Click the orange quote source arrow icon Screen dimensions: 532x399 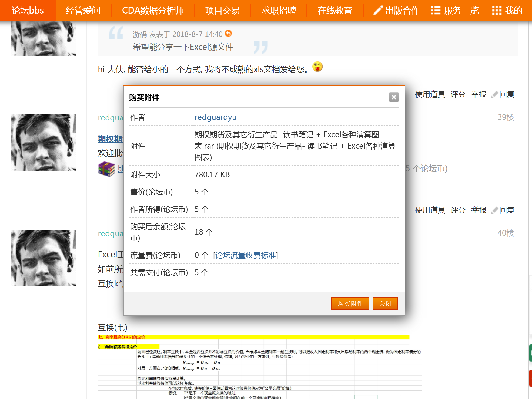[x=228, y=33]
